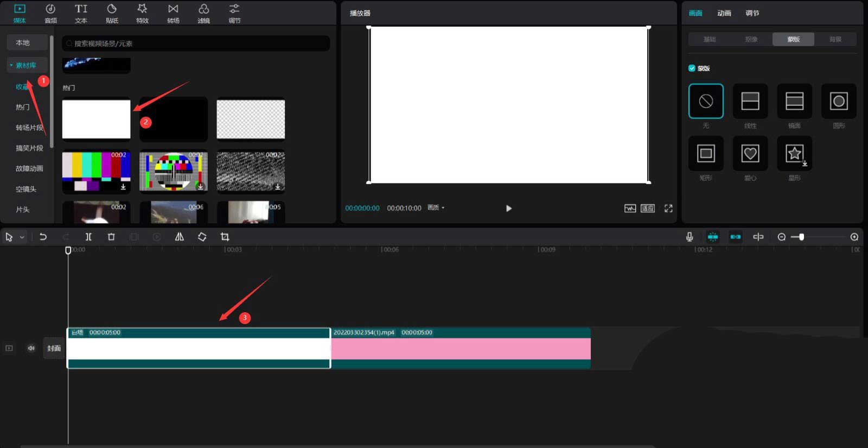Select the 空镜头 category

coord(26,189)
